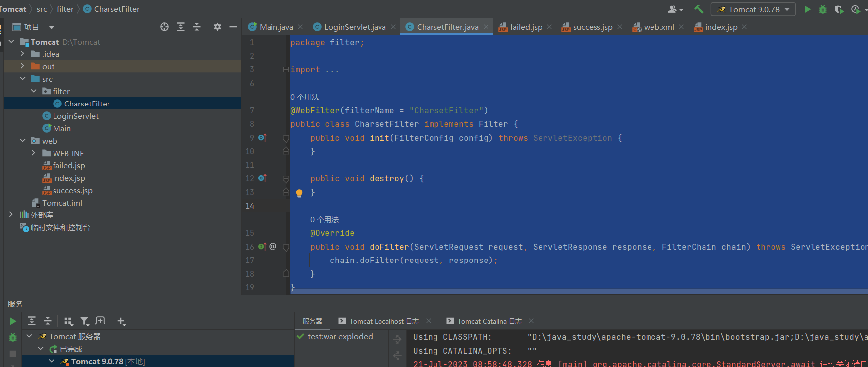Collapse all in project panel
The image size is (868, 367).
point(197,27)
